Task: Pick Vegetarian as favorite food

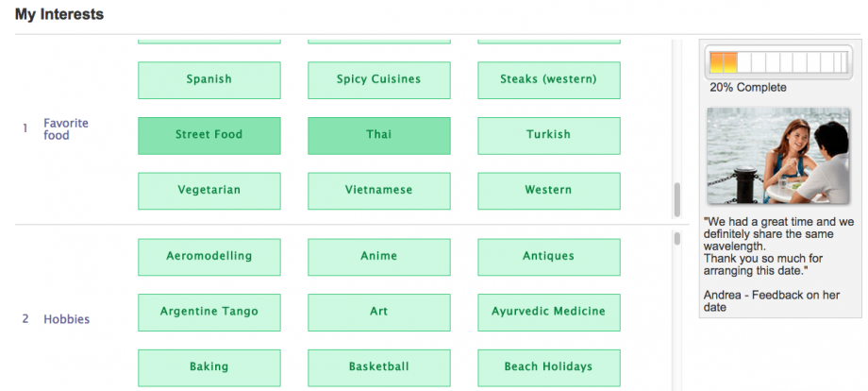Action: click(x=209, y=190)
